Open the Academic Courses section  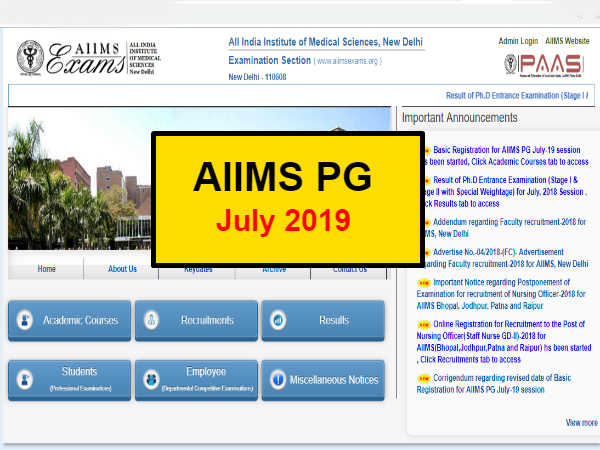click(69, 320)
